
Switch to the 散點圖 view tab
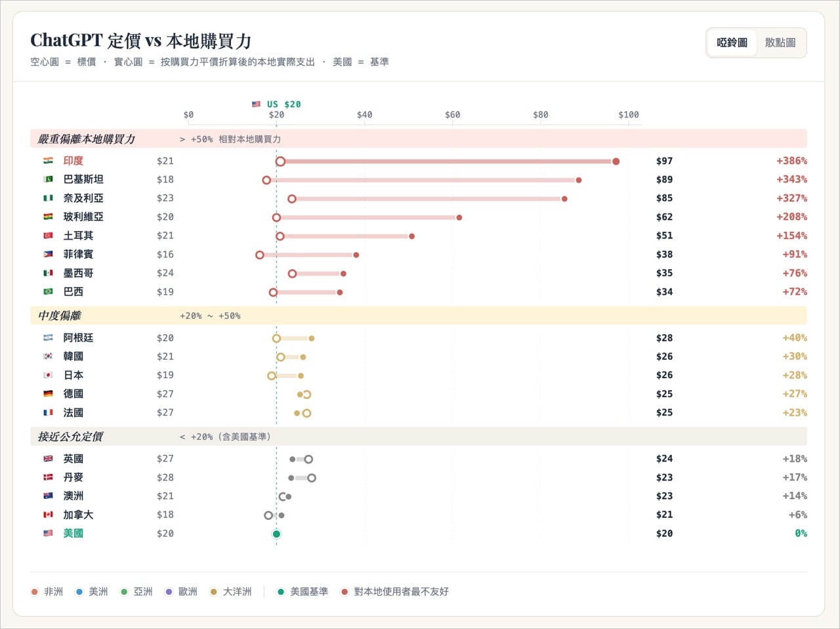780,43
